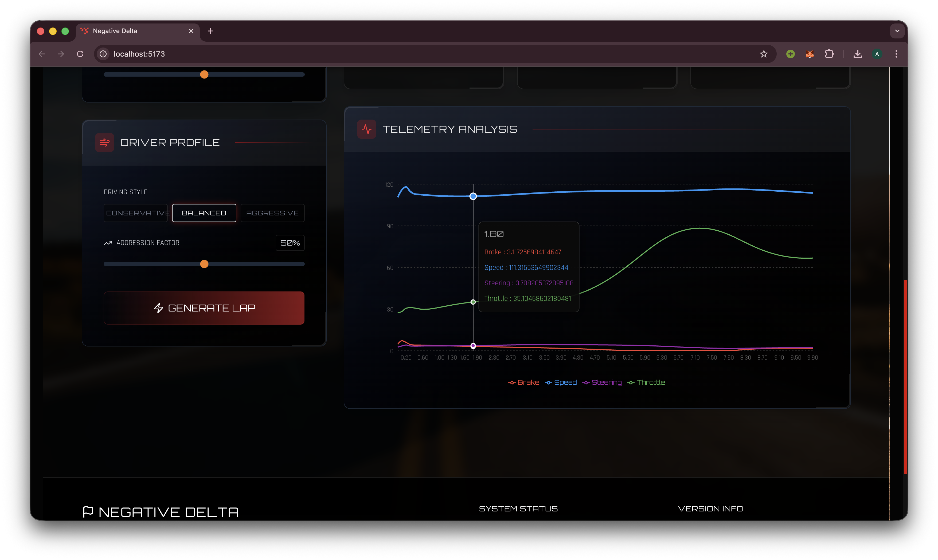Open the browser downloads icon
This screenshot has height=560, width=938.
[x=858, y=54]
